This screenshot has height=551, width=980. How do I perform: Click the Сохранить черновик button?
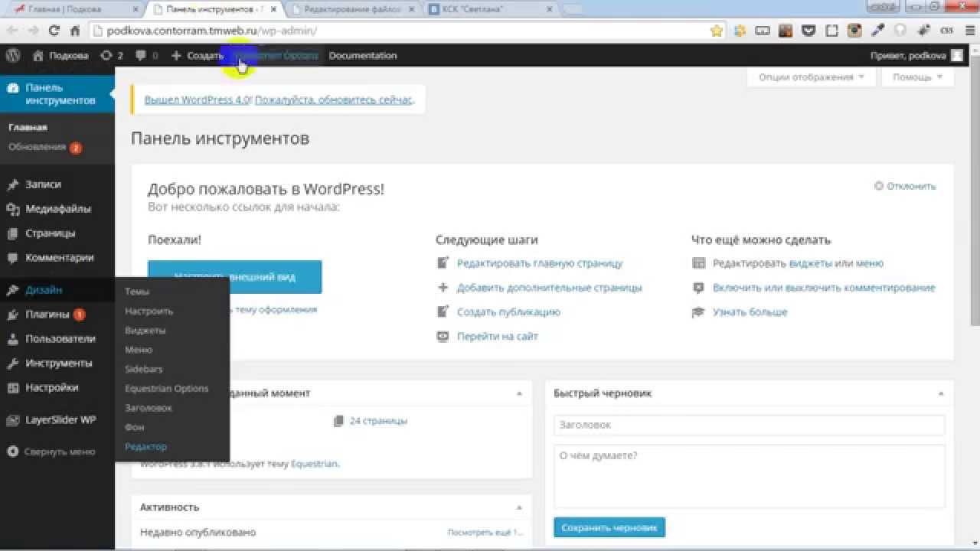coord(609,528)
